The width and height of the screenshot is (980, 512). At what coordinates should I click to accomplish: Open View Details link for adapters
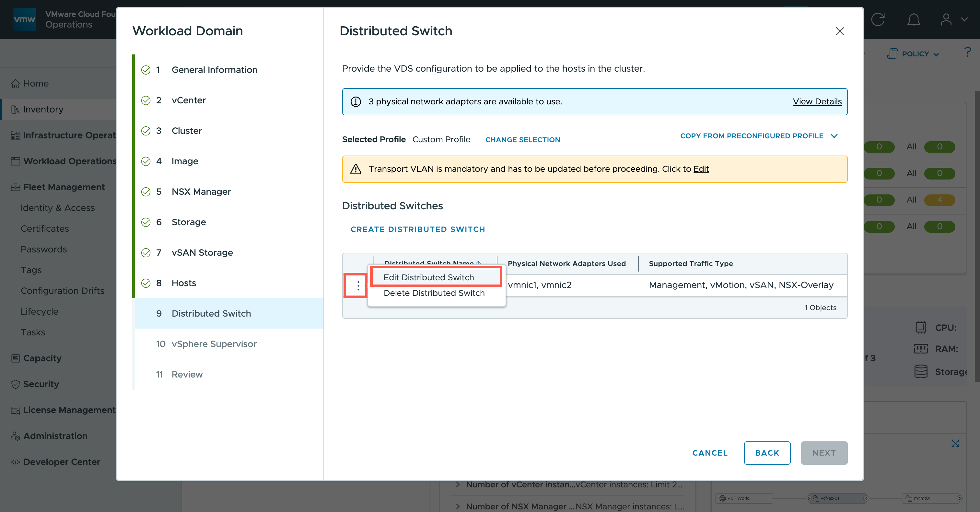click(817, 101)
